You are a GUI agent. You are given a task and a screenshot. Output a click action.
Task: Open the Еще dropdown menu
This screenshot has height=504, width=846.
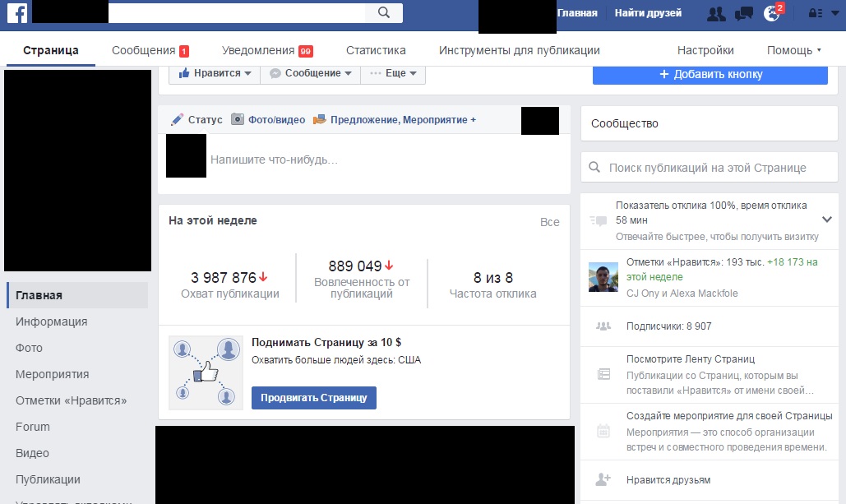393,73
